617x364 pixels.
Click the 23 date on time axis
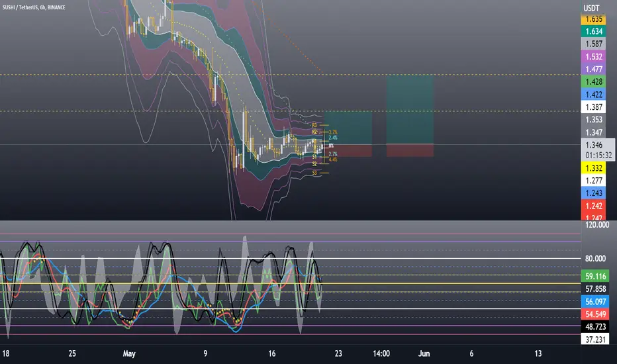point(338,353)
